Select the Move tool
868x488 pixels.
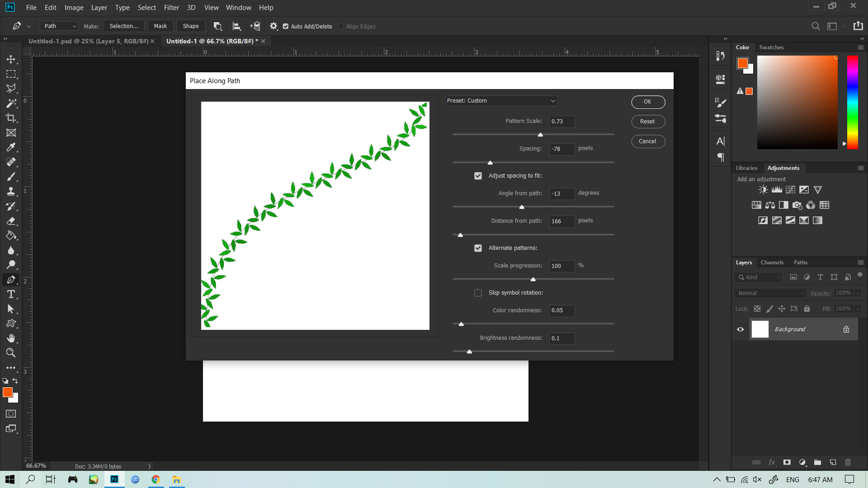11,59
